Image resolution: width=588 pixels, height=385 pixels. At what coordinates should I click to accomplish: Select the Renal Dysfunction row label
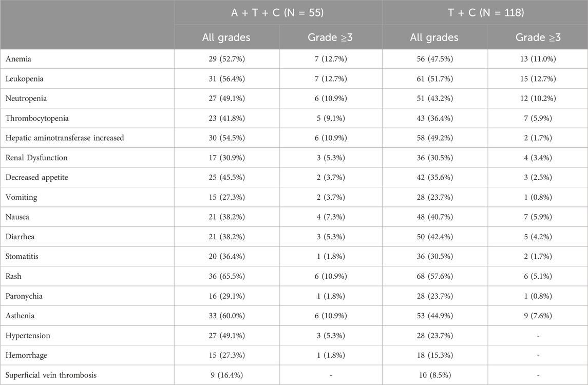point(36,158)
